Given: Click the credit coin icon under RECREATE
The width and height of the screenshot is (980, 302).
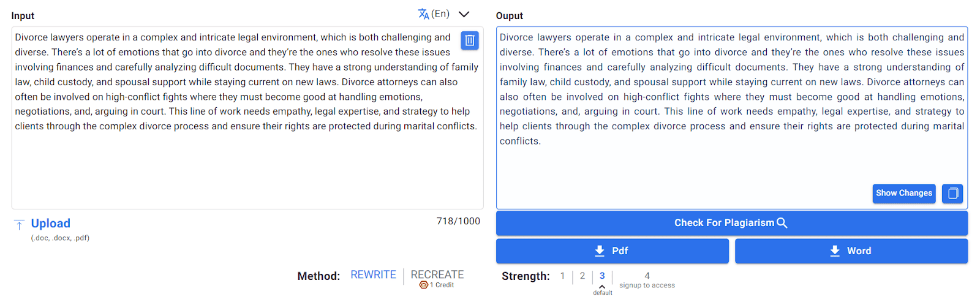Looking at the screenshot, I should pyautogui.click(x=423, y=285).
